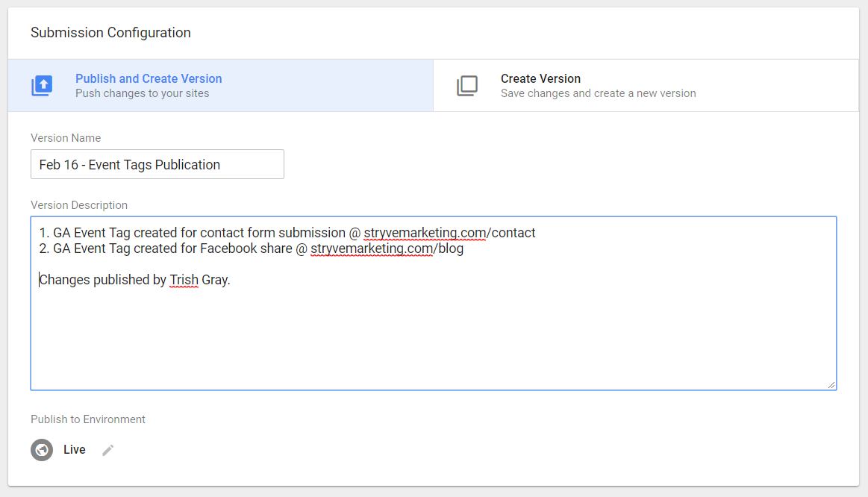
Task: Click the Create Version stacked squares icon
Action: (x=467, y=86)
